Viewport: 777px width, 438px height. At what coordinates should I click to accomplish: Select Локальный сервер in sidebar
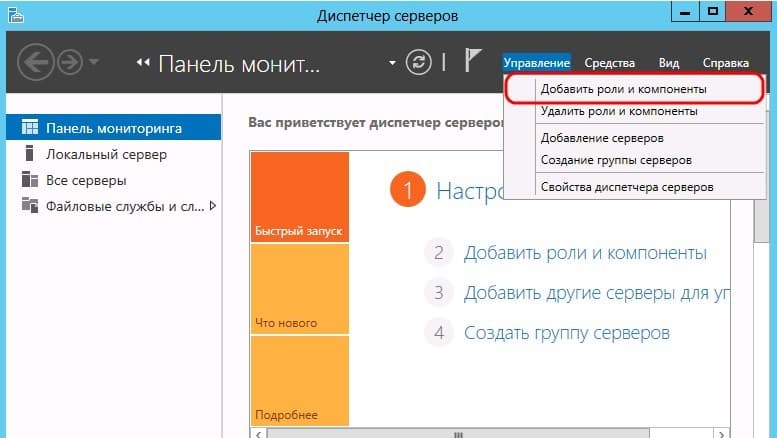[x=113, y=154]
